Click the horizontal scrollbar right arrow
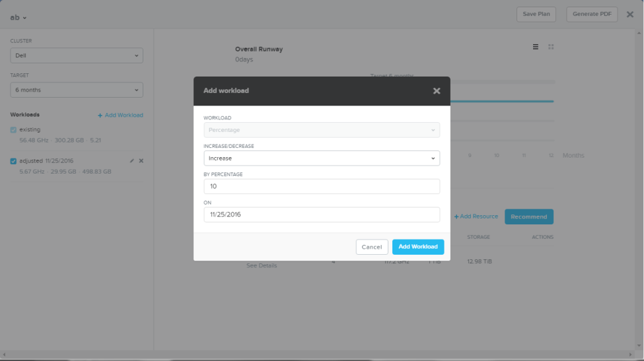The width and height of the screenshot is (644, 361). 630,355
